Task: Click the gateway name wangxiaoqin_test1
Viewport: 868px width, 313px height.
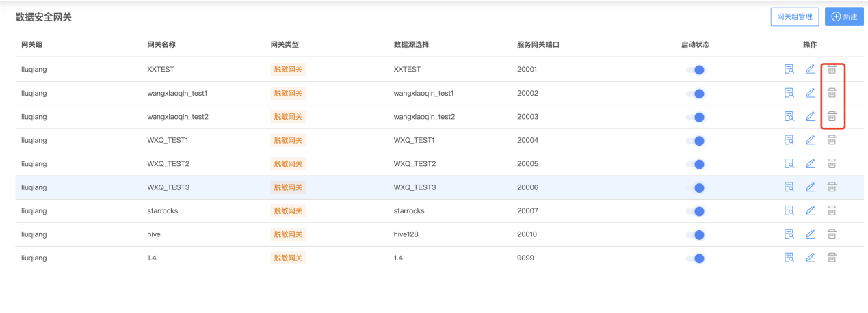Action: click(177, 93)
